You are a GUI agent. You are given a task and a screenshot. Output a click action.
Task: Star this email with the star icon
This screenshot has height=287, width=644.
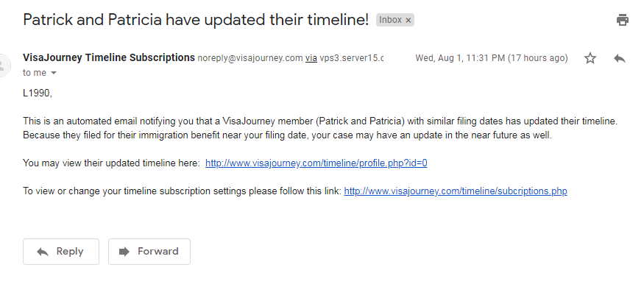[x=590, y=58]
